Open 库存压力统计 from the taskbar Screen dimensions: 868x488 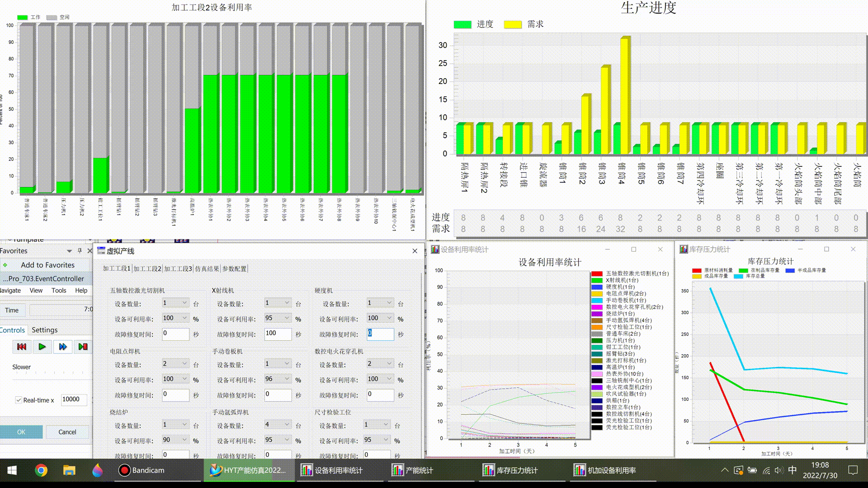521,470
